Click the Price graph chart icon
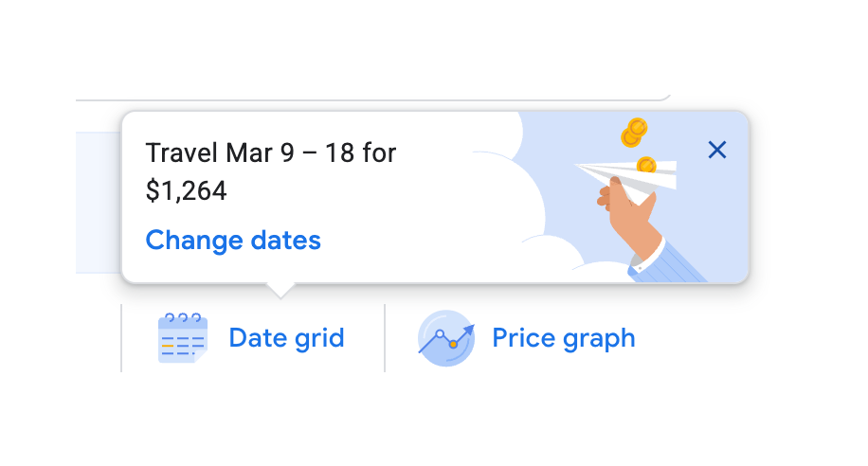Screen dimensions: 868x466 445,338
